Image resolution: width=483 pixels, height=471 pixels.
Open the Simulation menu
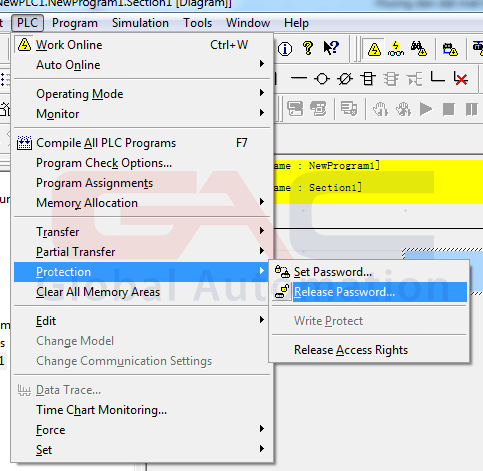click(x=140, y=23)
